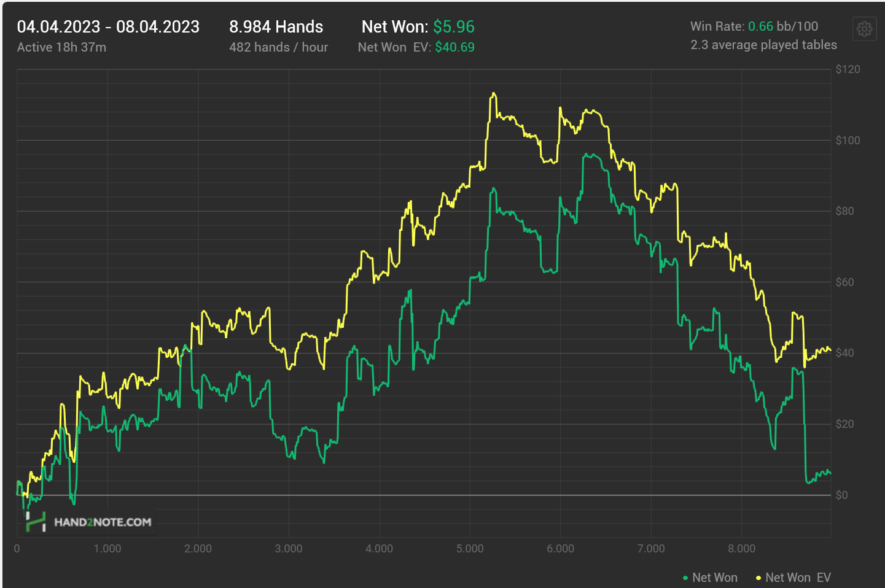
Task: Toggle the Net Won EV legend series
Action: click(793, 578)
